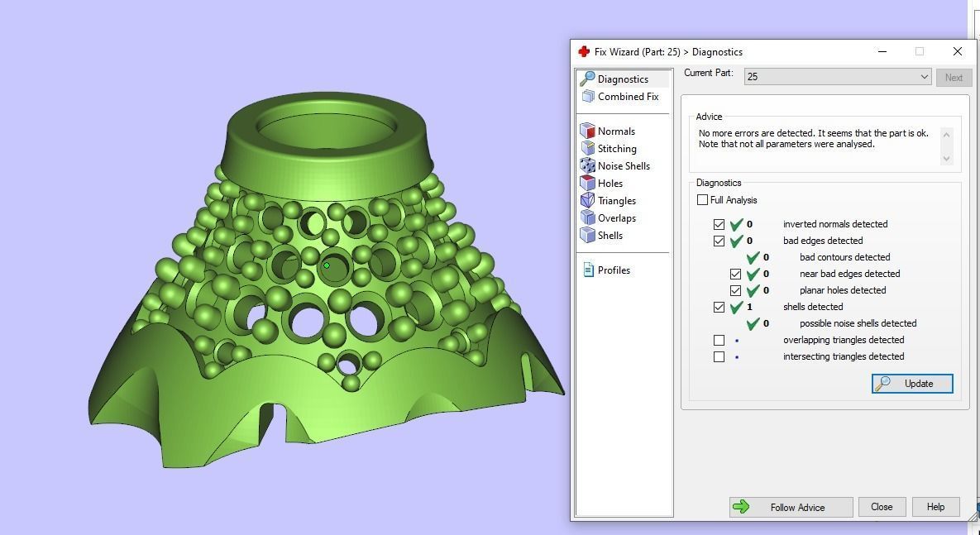The image size is (980, 535).
Task: Click the green check beside bad contours
Action: click(x=753, y=257)
